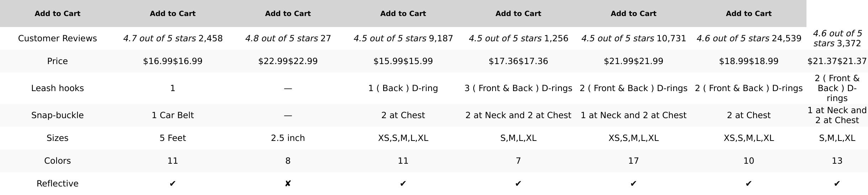Click the Reflective cross mark icon
This screenshot has height=195, width=868.
[x=288, y=184]
